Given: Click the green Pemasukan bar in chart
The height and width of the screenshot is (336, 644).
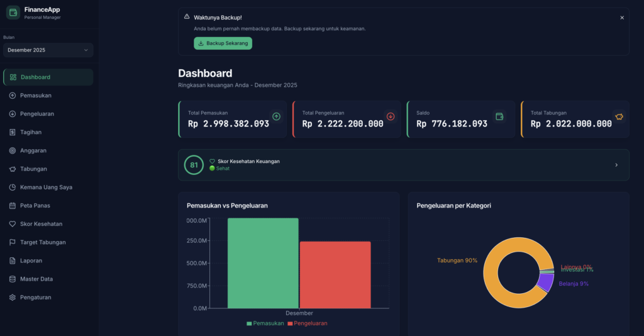Looking at the screenshot, I should [263, 263].
